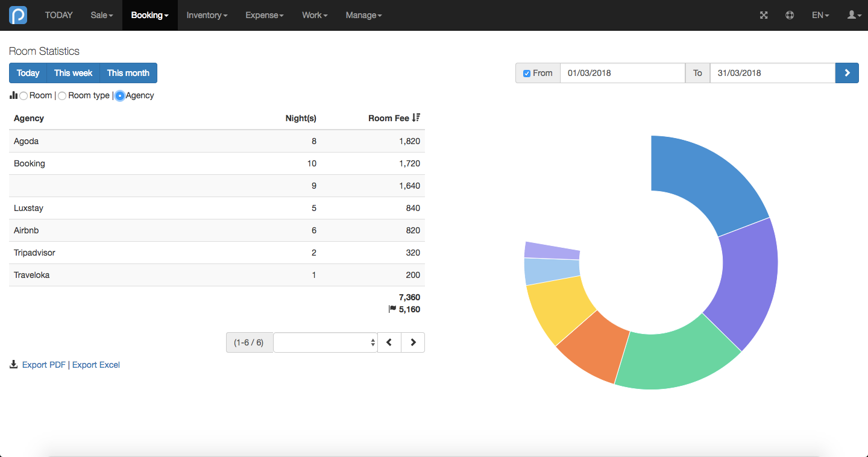Open the page selector dropdown
Screen dimensions: 868x457
point(325,342)
